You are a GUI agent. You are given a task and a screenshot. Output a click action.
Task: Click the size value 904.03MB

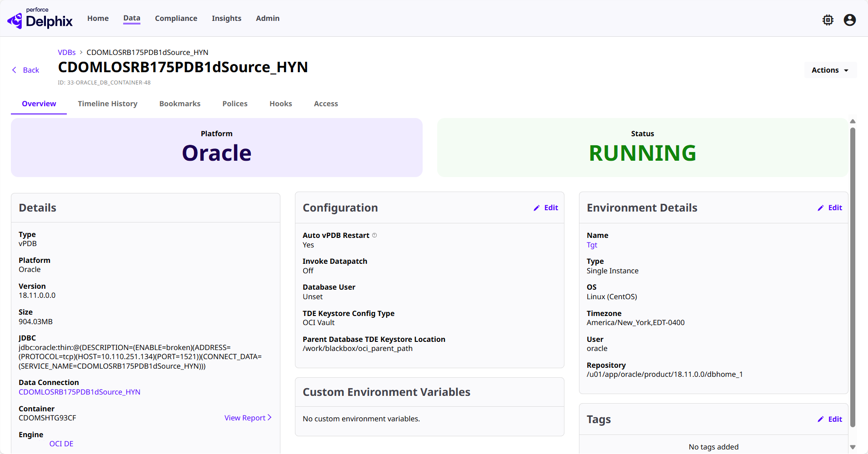(35, 321)
